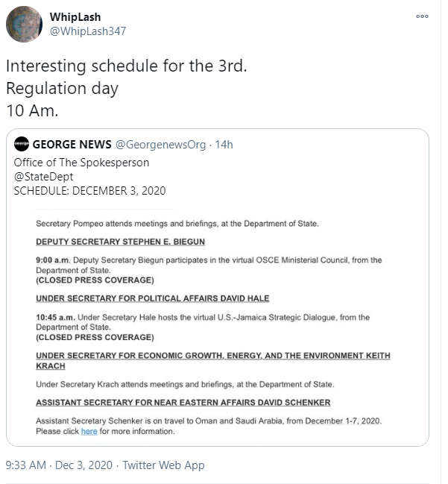The image size is (448, 484).
Task: Visit the @WhipLash347 handle
Action: [88, 31]
